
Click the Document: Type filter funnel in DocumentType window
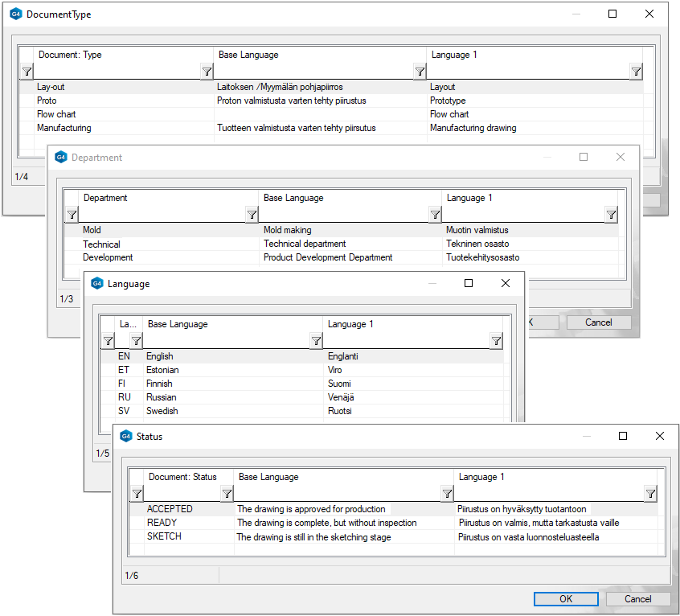click(x=207, y=72)
